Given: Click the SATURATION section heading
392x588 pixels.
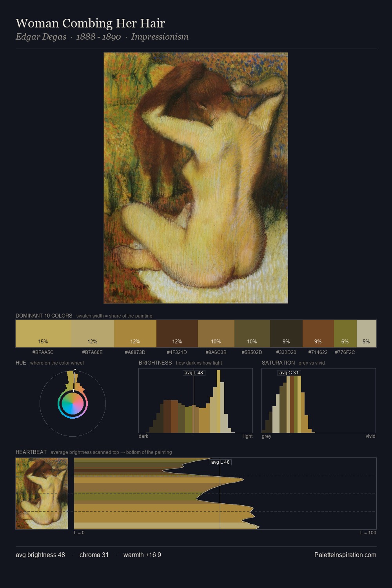Looking at the screenshot, I should point(278,363).
